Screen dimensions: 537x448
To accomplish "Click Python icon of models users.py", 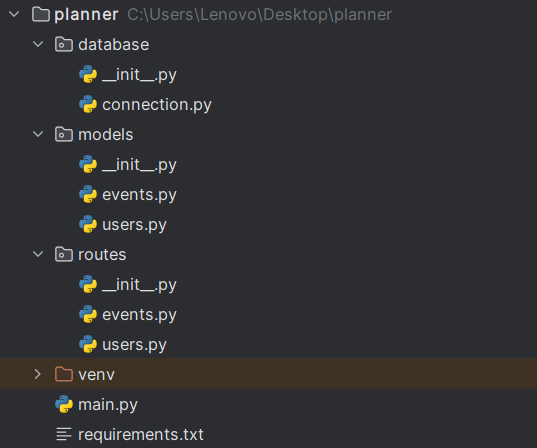I will pos(88,224).
